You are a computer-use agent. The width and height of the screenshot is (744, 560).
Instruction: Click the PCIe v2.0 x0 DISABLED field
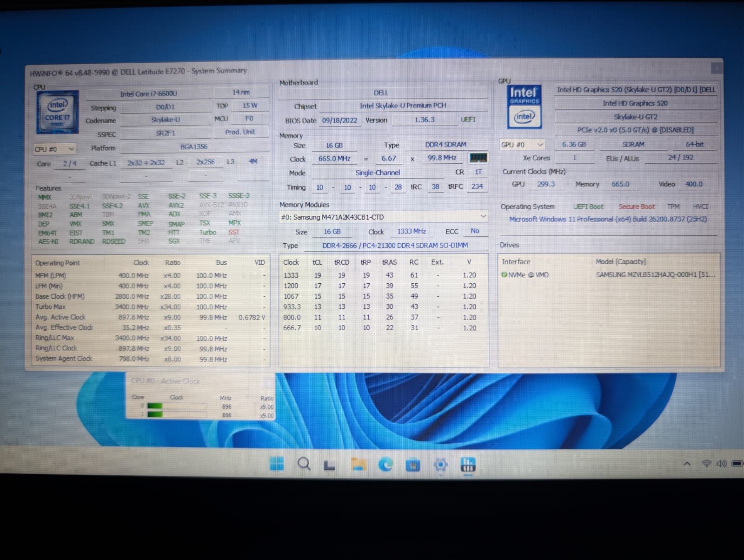pos(635,130)
